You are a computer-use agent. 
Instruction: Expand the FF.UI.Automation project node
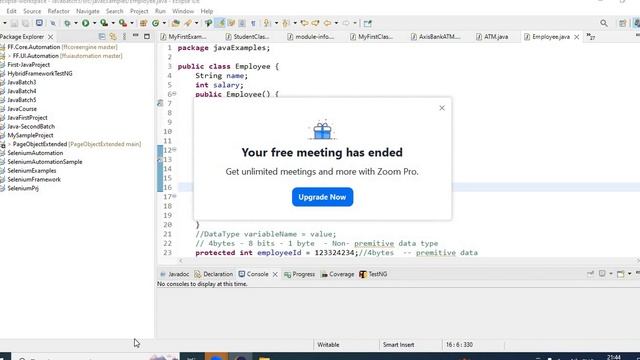pos(9,56)
